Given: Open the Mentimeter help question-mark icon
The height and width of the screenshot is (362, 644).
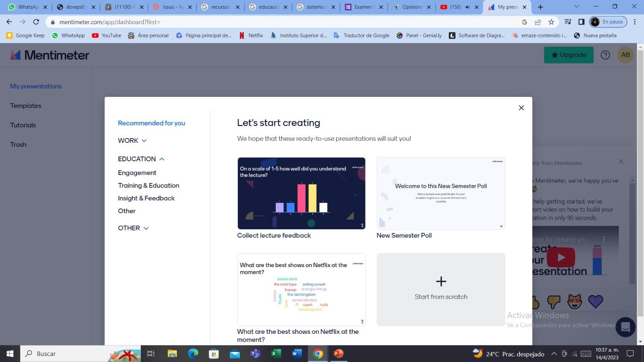Looking at the screenshot, I should tap(605, 55).
